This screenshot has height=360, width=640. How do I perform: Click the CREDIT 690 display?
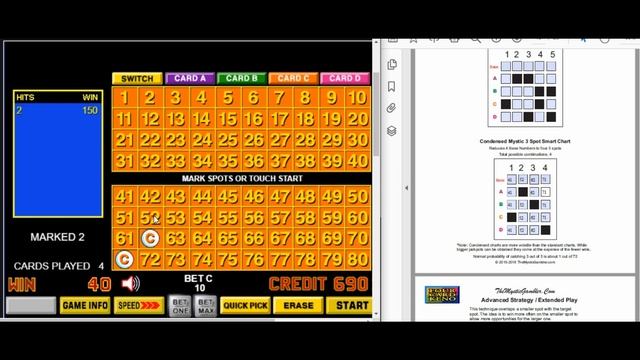(x=318, y=284)
